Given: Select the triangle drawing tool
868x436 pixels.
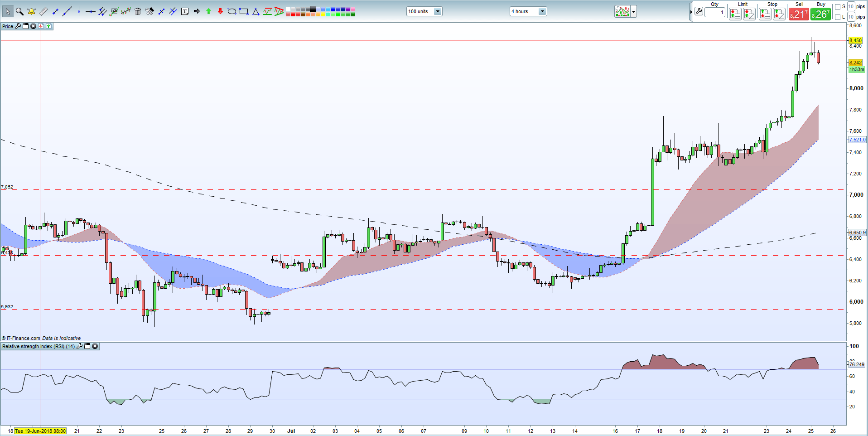Looking at the screenshot, I should coord(256,12).
